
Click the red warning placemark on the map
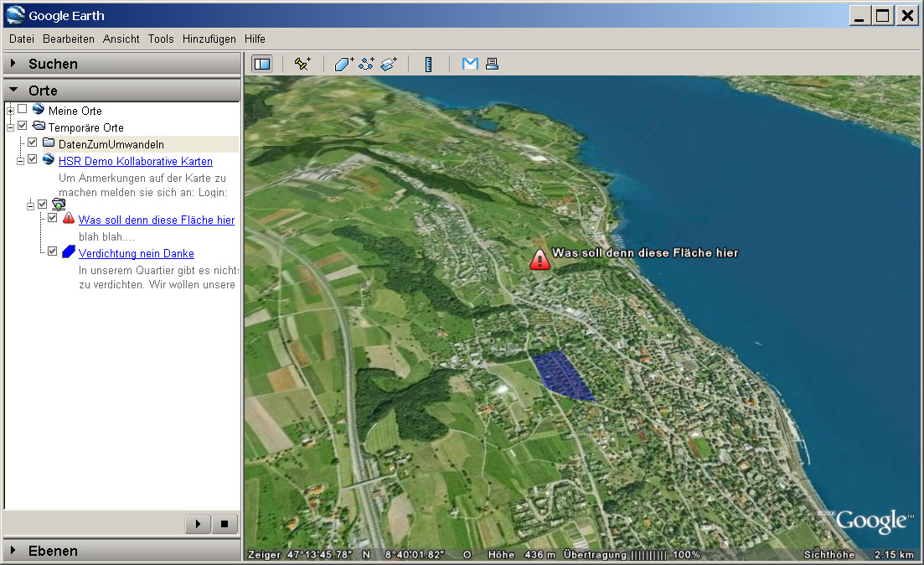(539, 260)
